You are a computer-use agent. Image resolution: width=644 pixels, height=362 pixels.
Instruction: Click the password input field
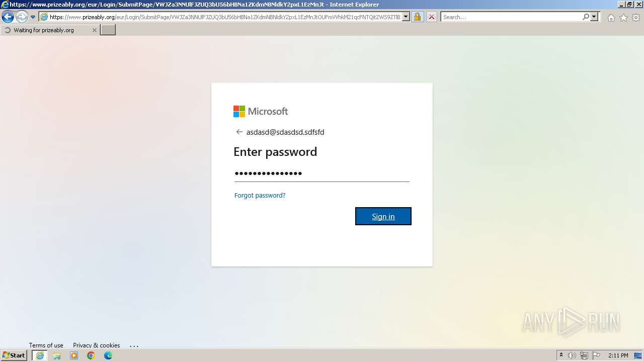coord(322,173)
